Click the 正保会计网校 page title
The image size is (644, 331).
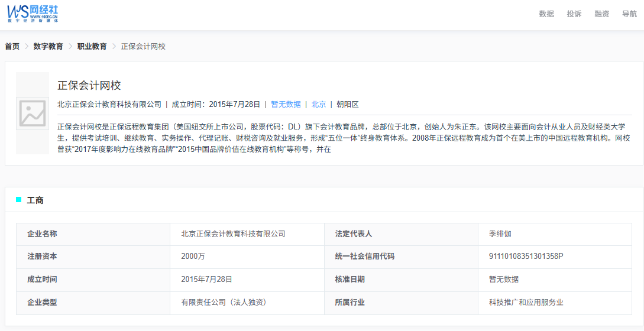(x=89, y=86)
